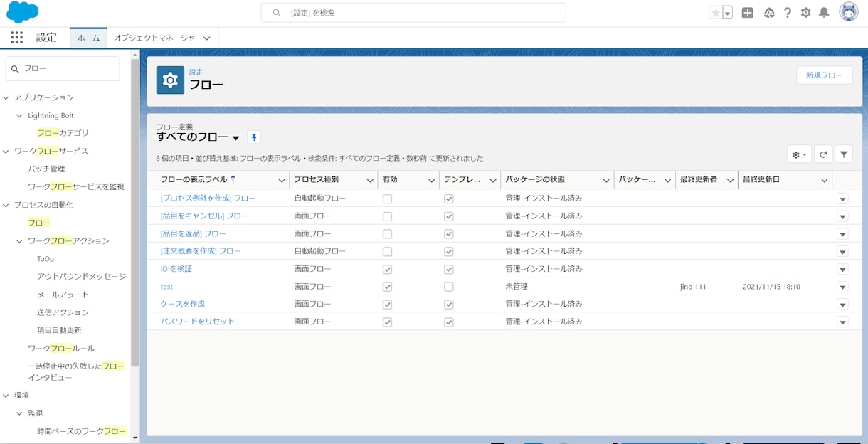
Task: Open 最終更新日 column menu chevron
Action: [824, 181]
